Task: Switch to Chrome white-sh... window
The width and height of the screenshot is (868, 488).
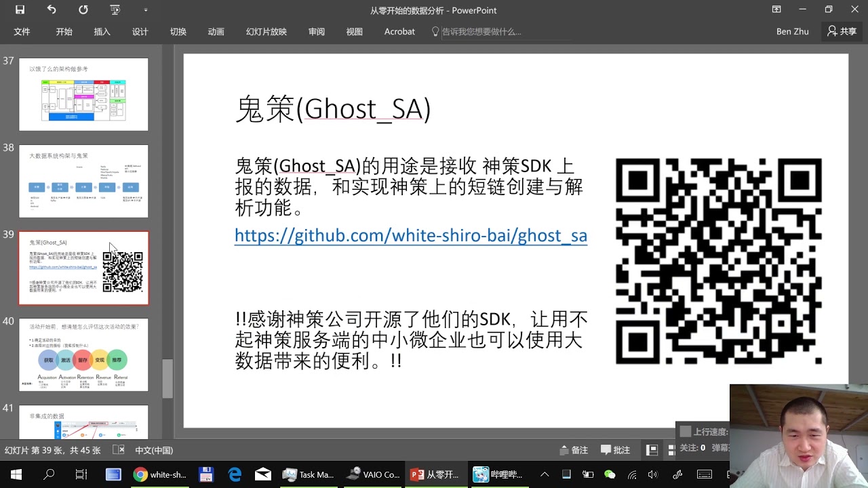Action: 160,474
